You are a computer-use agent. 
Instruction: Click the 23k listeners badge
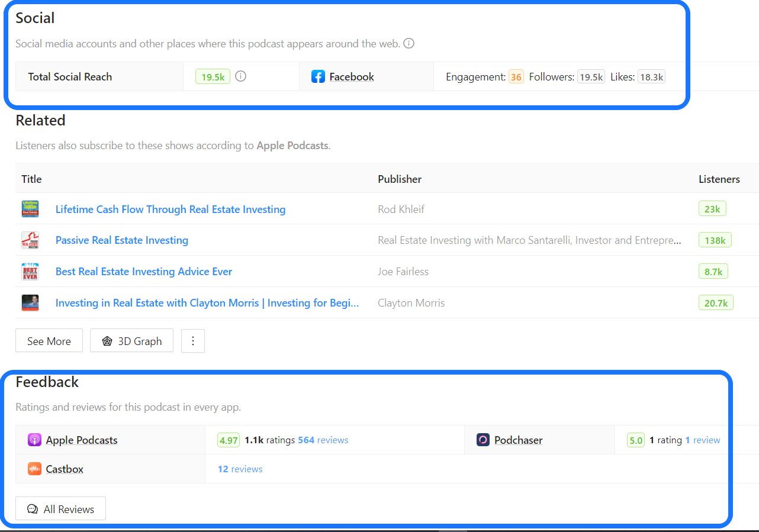point(712,209)
